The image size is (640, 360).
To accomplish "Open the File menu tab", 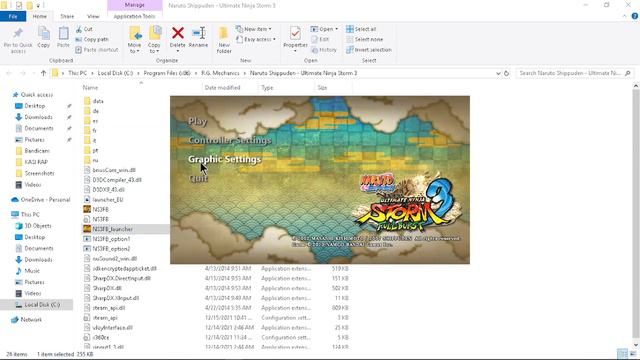I will tap(13, 16).
